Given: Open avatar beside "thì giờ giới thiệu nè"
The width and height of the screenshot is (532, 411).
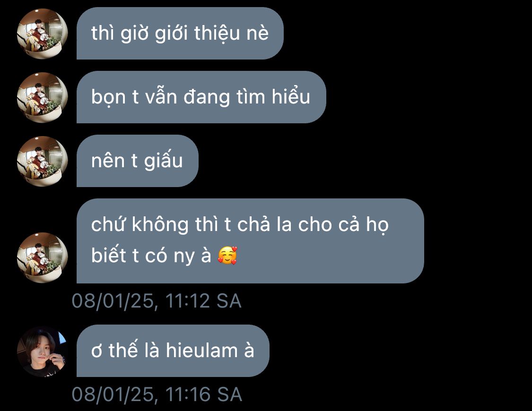Looking at the screenshot, I should 43,34.
